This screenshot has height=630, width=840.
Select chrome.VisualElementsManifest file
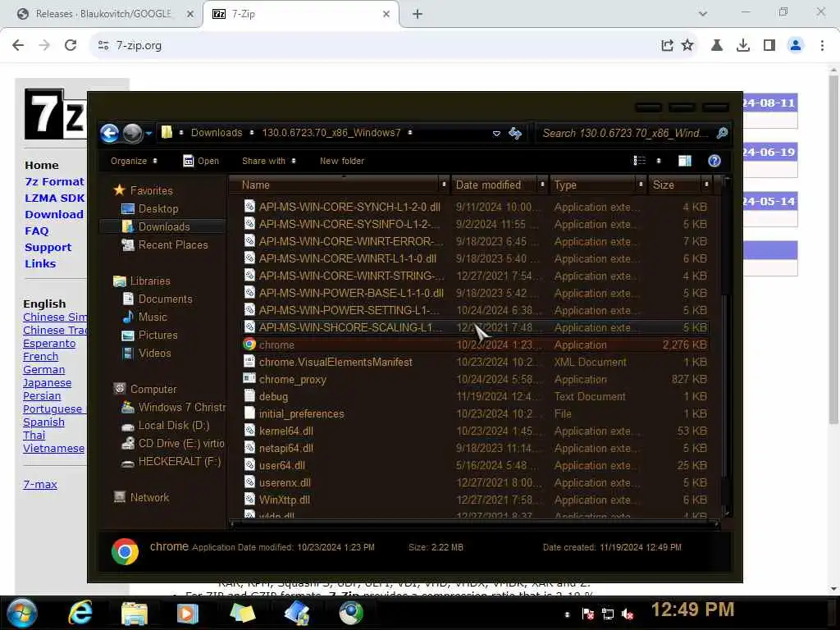[475, 362]
